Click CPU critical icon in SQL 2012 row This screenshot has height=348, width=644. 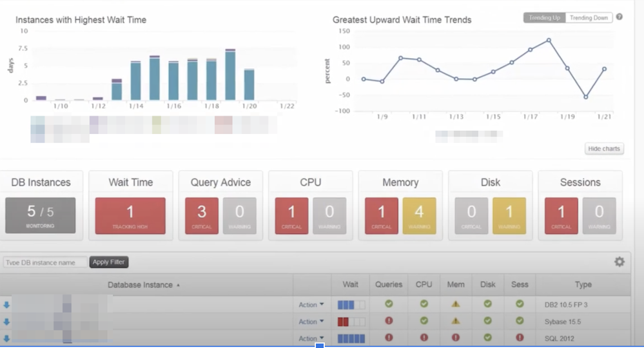(424, 337)
